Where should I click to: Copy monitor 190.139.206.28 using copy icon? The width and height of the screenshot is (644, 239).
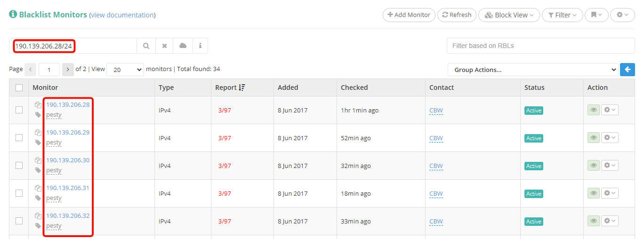(38, 105)
